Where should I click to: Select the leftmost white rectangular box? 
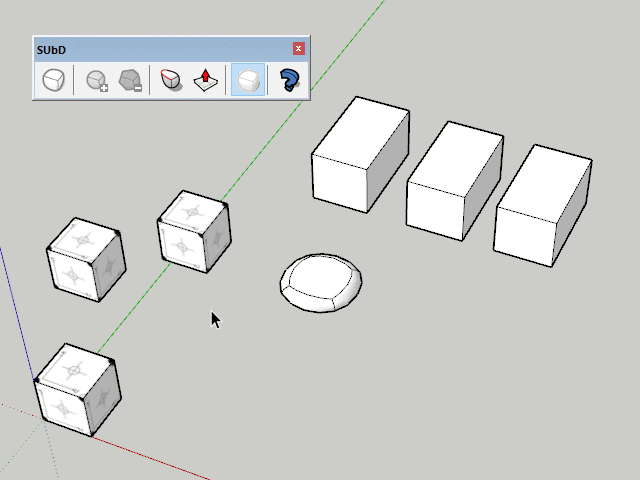(x=360, y=155)
